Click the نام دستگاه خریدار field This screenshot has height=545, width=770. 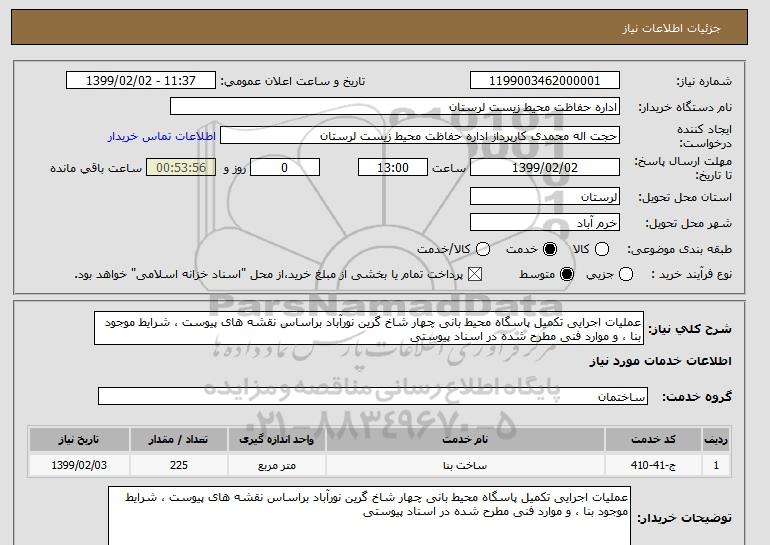tap(395, 107)
